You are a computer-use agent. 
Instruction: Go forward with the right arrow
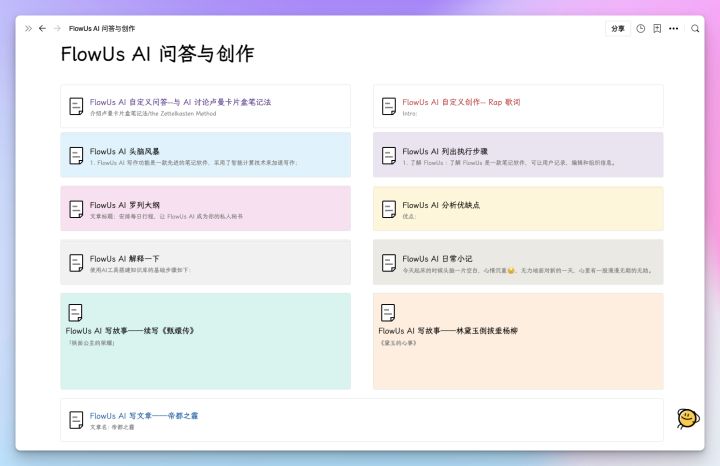[57, 28]
